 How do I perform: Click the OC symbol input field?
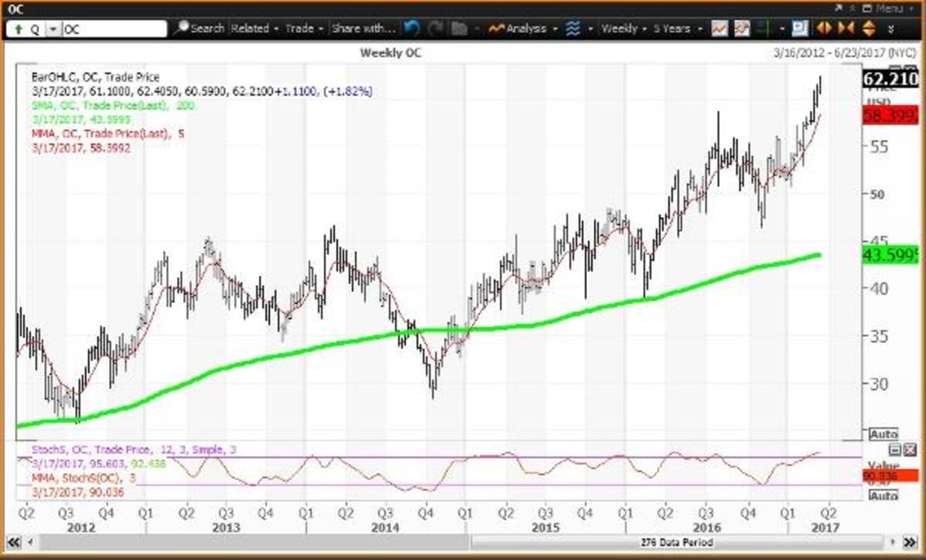(x=113, y=29)
